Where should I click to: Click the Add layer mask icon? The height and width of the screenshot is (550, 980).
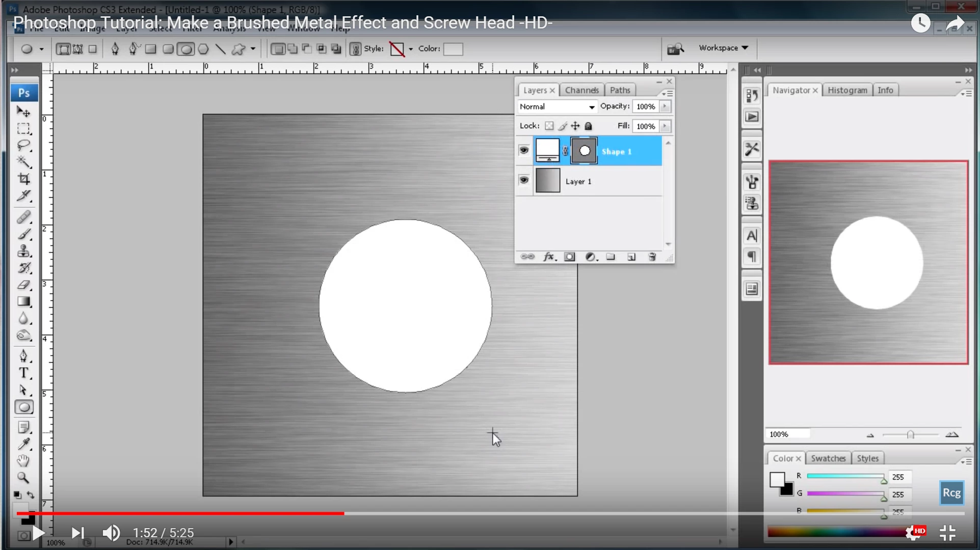coord(570,257)
